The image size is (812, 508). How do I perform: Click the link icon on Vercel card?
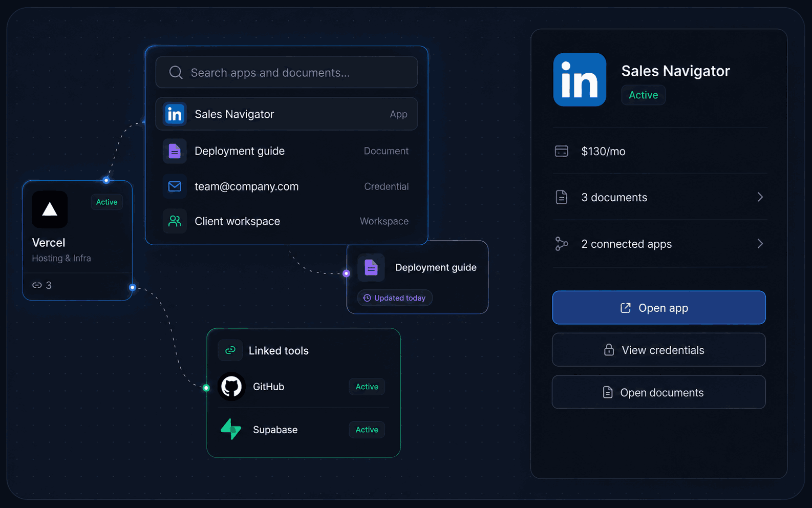37,285
